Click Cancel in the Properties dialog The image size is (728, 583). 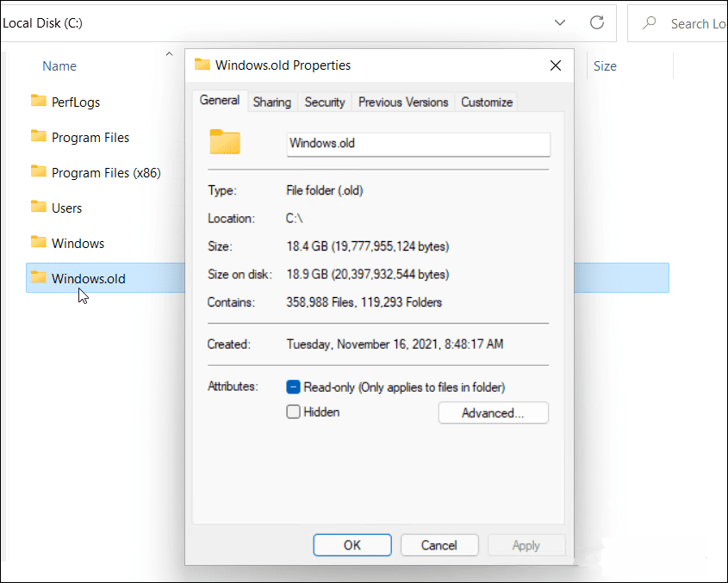pyautogui.click(x=439, y=545)
